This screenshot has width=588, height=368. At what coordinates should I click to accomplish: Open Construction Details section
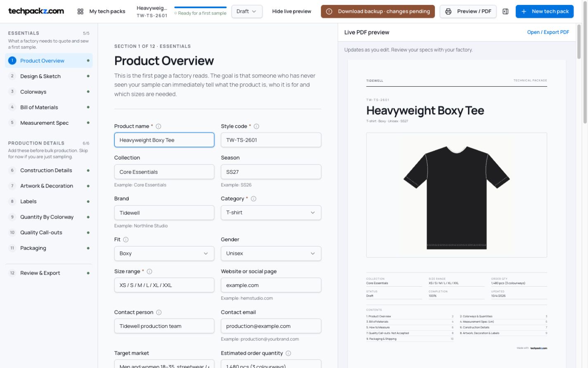click(49, 171)
